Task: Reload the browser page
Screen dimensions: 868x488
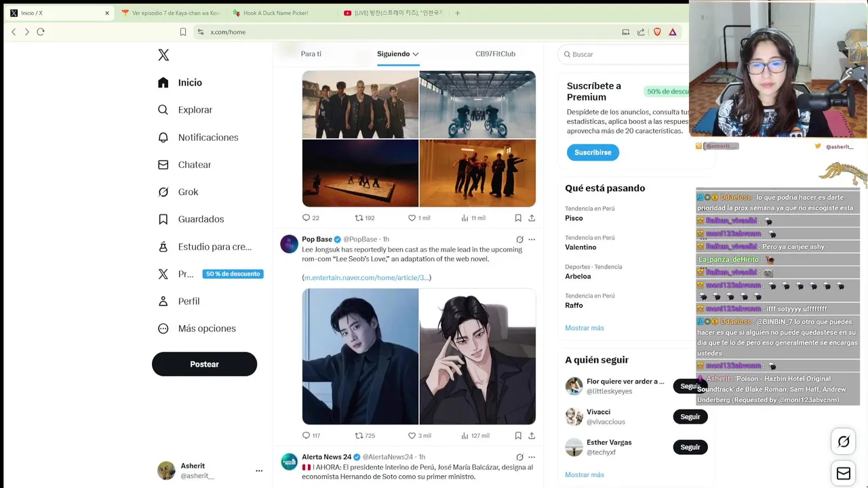Action: (x=41, y=32)
